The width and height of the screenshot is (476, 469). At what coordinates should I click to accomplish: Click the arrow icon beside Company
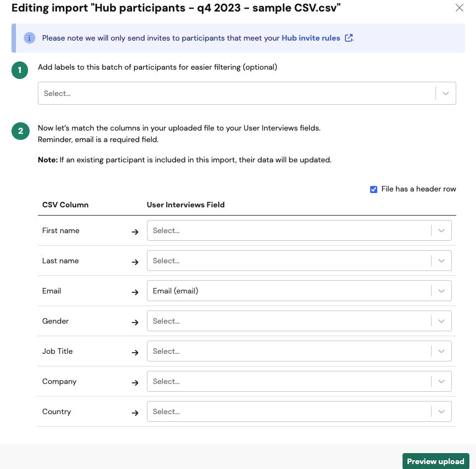coord(135,382)
